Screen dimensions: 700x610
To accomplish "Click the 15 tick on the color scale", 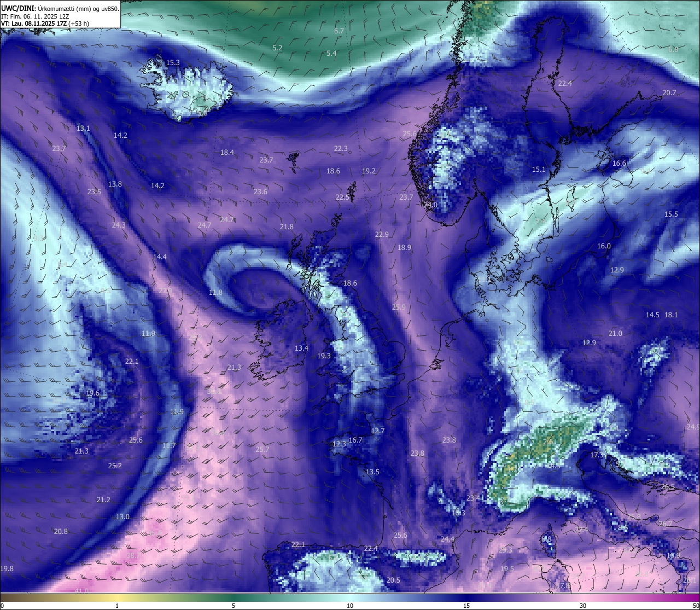I will coord(466,606).
